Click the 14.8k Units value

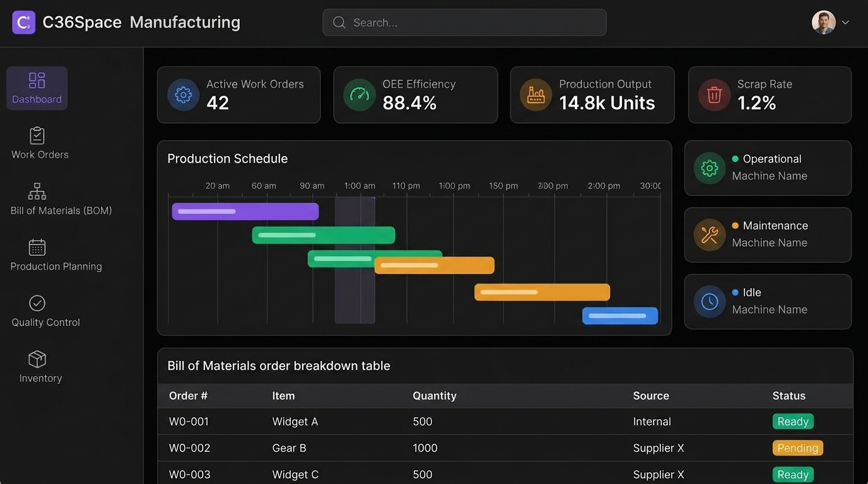point(607,103)
